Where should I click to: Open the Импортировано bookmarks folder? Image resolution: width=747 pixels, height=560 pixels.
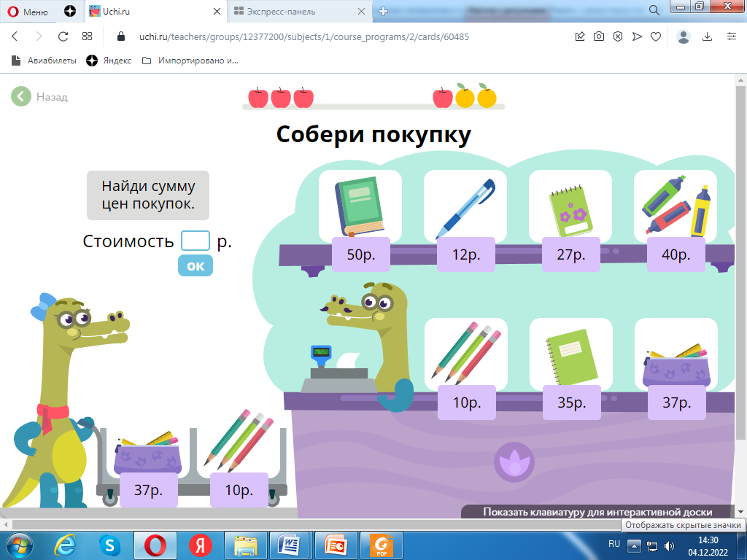(x=190, y=61)
